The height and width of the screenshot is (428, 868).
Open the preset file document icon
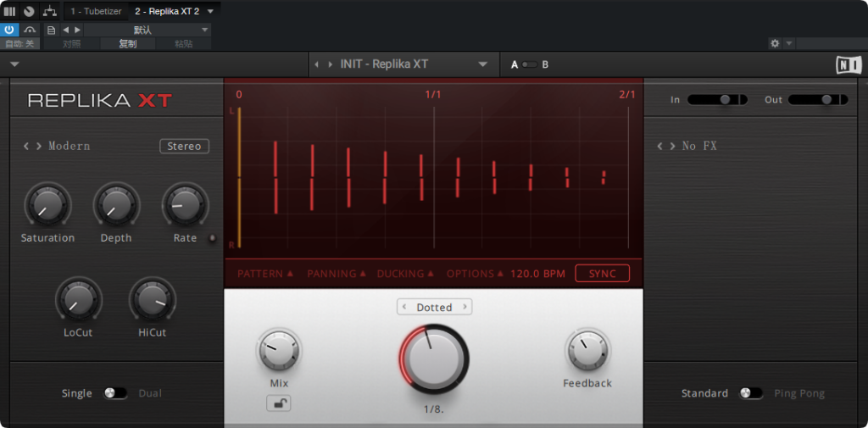click(51, 30)
